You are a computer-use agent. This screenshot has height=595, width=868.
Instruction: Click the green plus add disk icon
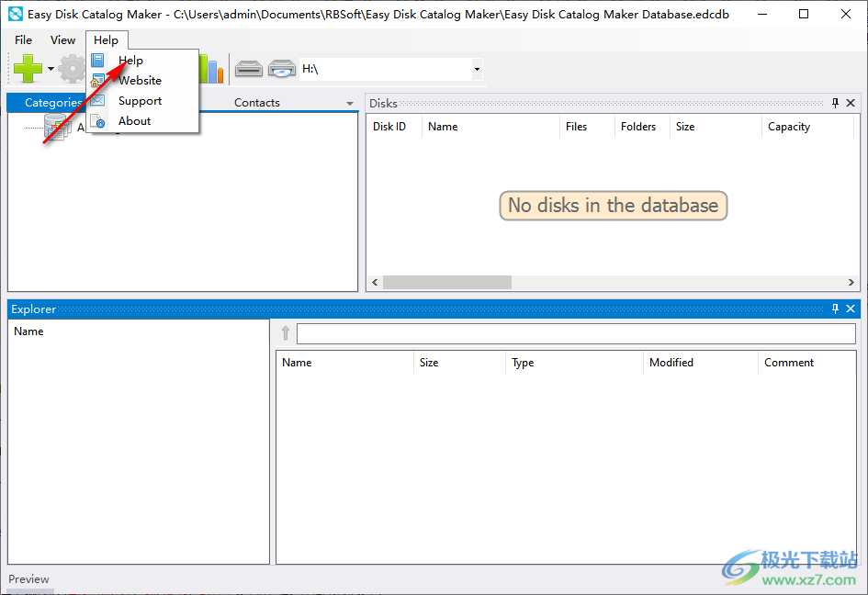[x=28, y=69]
